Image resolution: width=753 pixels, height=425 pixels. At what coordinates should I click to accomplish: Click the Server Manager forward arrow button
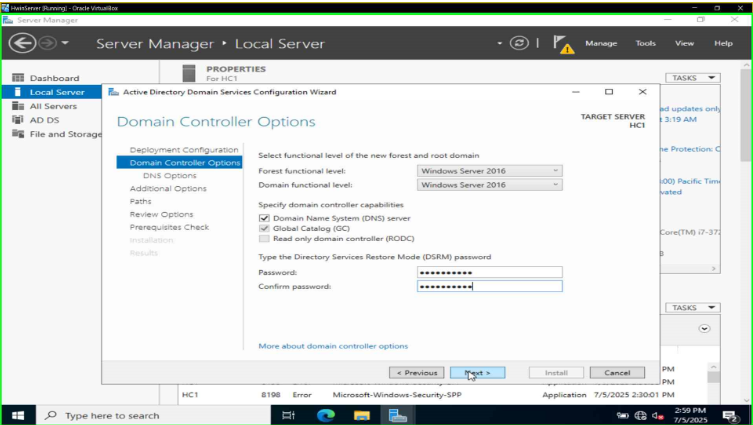47,43
